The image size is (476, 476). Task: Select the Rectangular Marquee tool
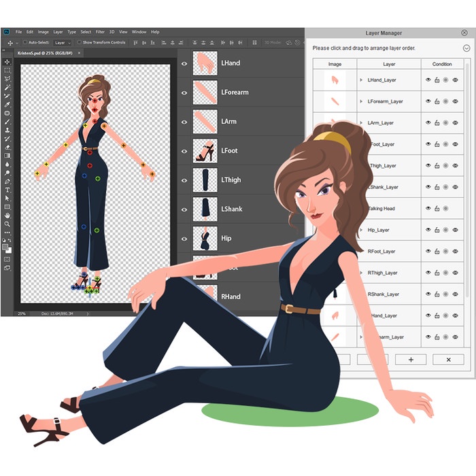7,70
